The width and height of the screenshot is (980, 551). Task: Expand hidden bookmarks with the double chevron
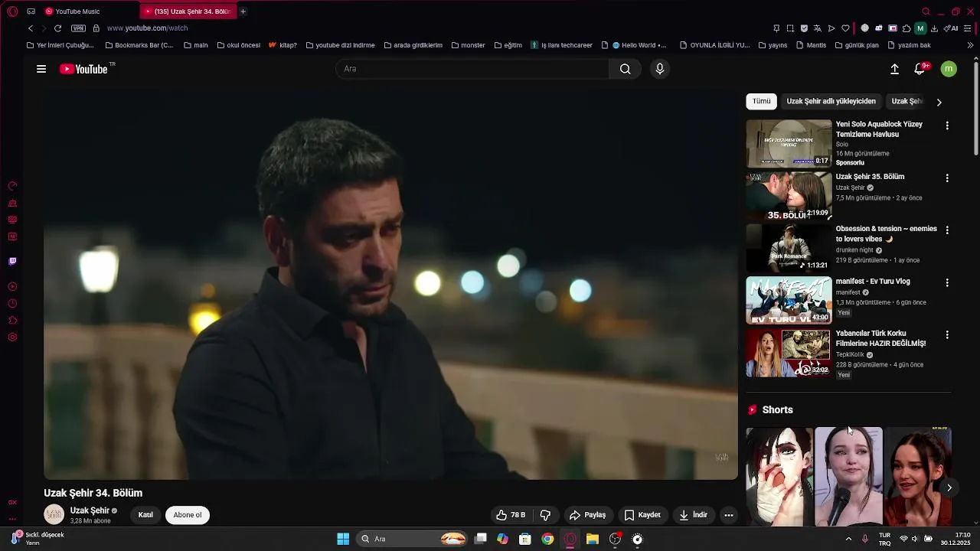coord(970,45)
